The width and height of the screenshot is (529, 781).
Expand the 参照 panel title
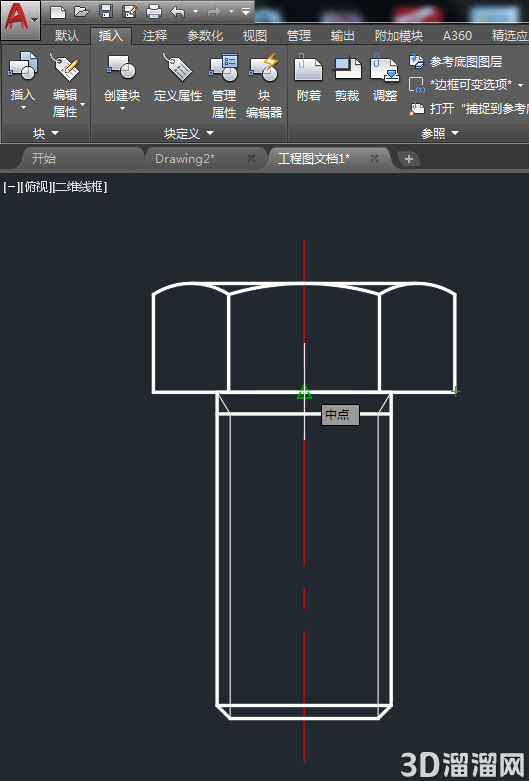tap(440, 133)
